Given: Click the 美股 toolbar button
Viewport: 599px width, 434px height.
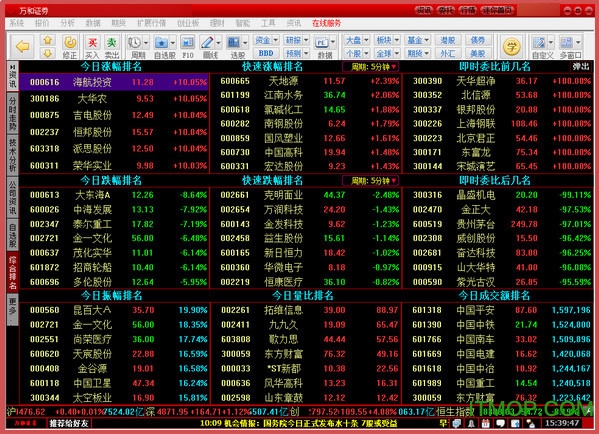Looking at the screenshot, I should (478, 53).
